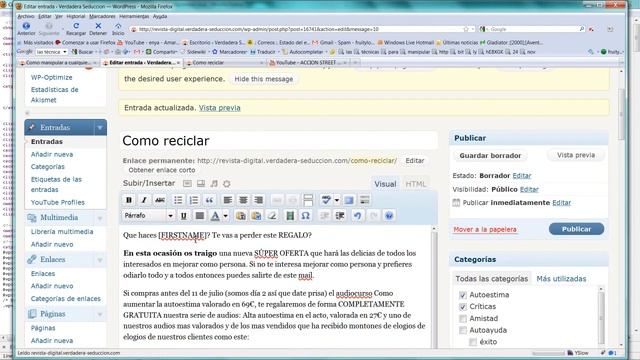
Task: Paste from Word
Action: (256, 216)
